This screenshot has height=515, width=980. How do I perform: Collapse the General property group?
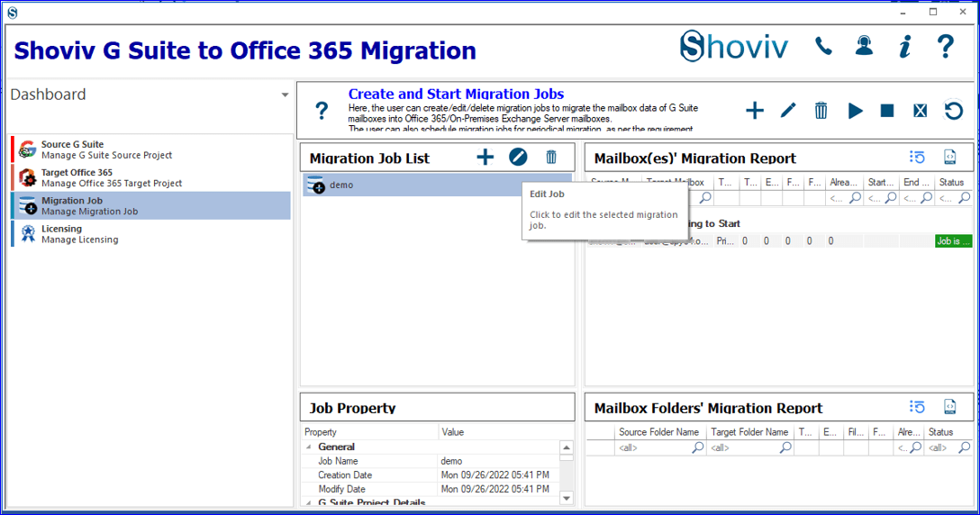coord(308,447)
